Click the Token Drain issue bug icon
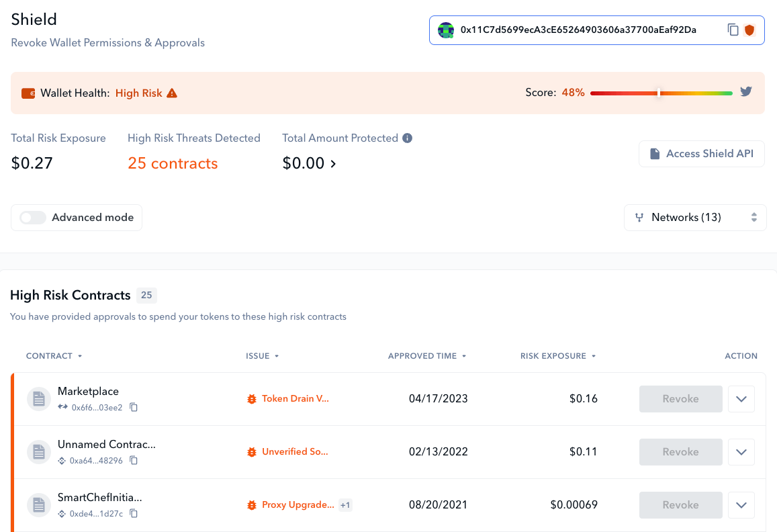Screen dimensions: 777x532 (x=252, y=399)
